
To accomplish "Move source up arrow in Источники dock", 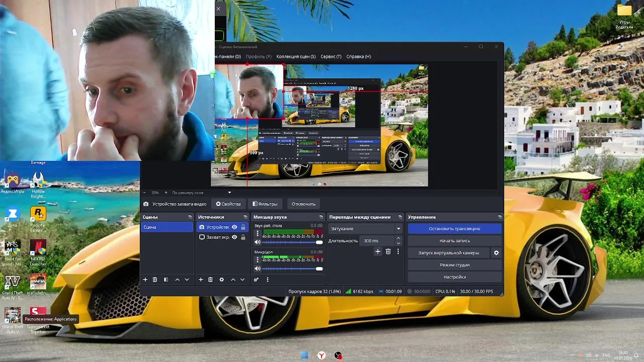I will (x=232, y=280).
